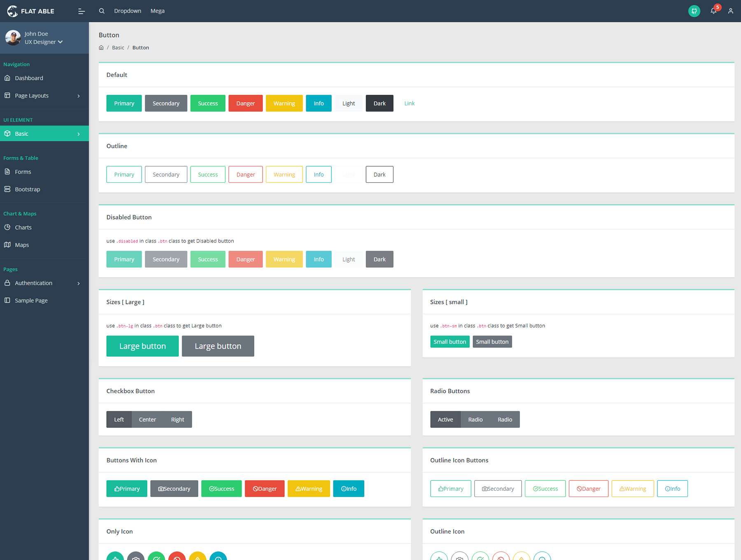
Task: Click the outline Warning icon button
Action: coord(632,489)
